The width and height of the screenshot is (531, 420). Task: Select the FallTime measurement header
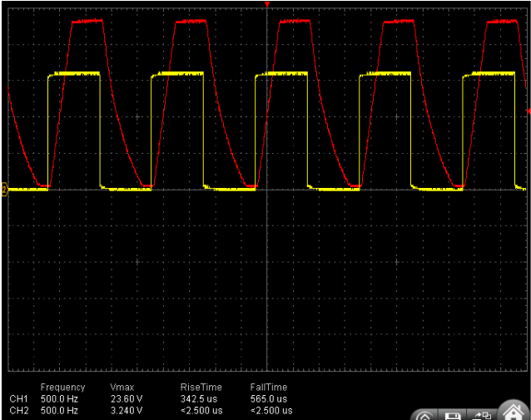click(269, 388)
